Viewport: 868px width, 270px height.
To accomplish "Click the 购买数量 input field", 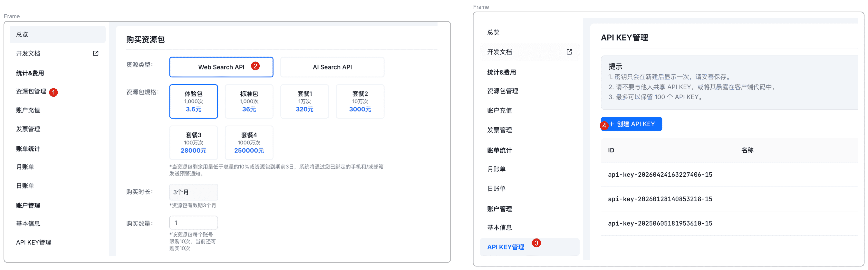I will (x=193, y=222).
